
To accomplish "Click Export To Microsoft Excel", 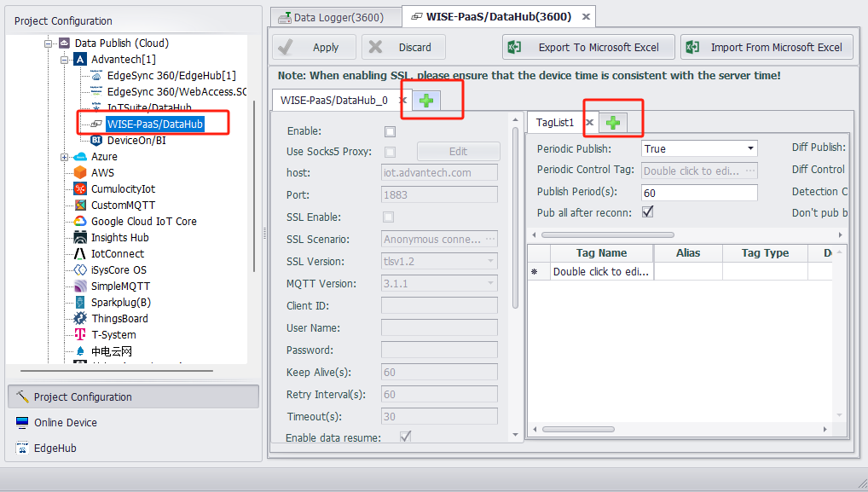I will pos(588,48).
